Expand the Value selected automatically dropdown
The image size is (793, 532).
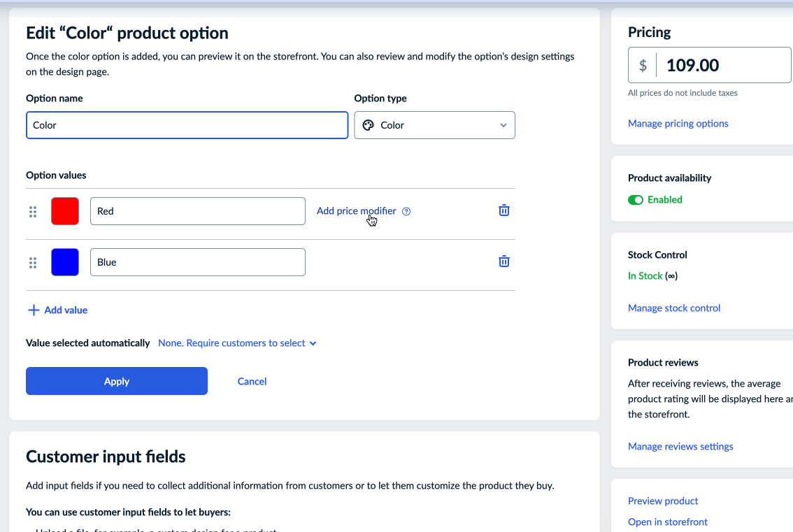[237, 343]
